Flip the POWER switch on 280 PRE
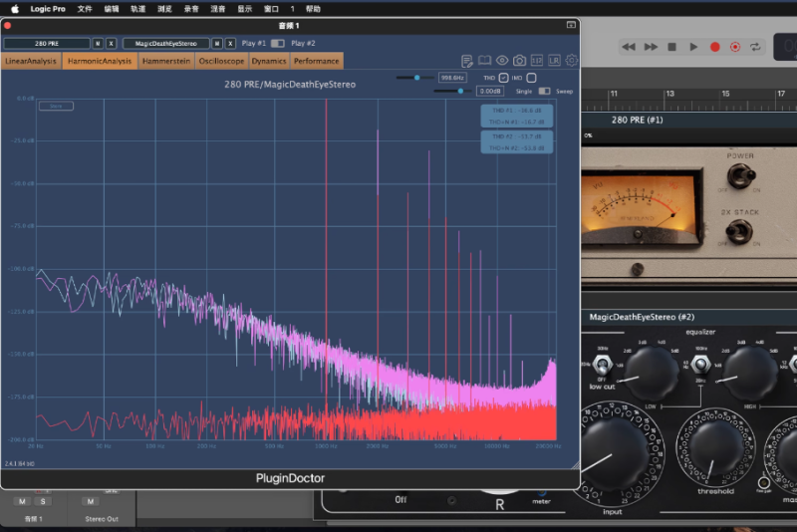Screen dimensions: 797x532 [741, 175]
